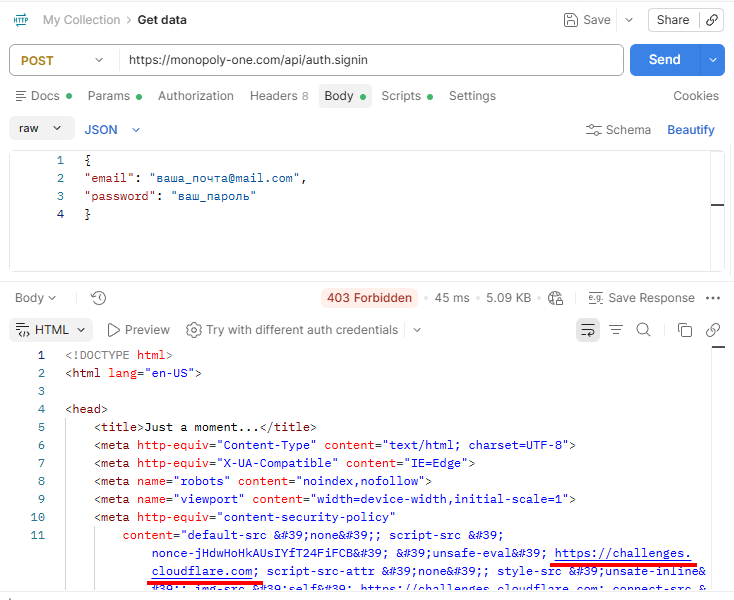This screenshot has width=734, height=600.
Task: Click the Schema sliders icon
Action: pyautogui.click(x=594, y=130)
